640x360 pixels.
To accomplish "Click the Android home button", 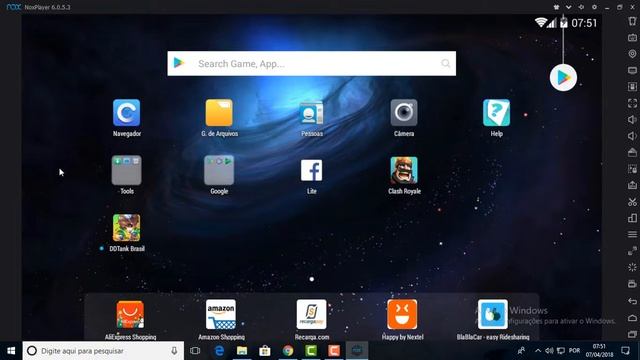I will (632, 318).
